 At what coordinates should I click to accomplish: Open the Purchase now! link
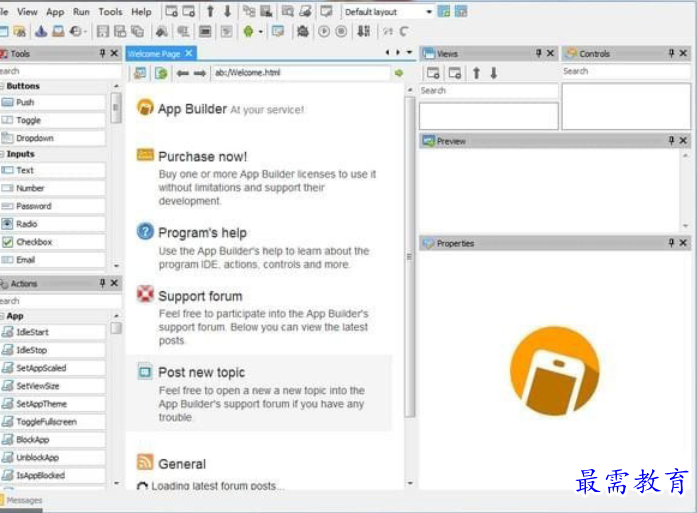(202, 157)
